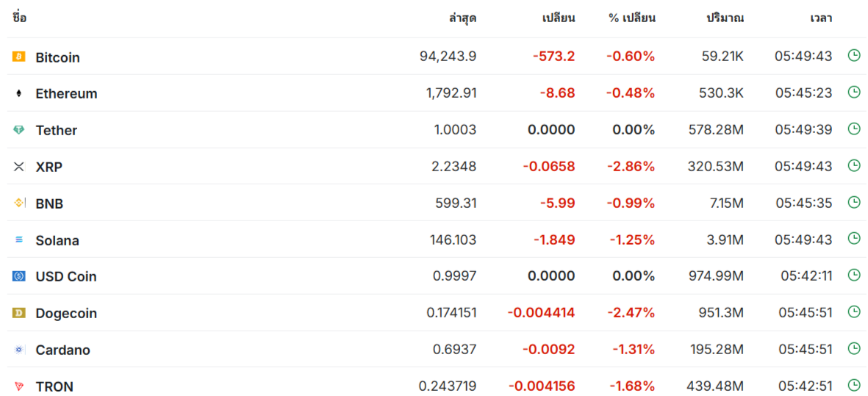This screenshot has width=868, height=396.
Task: Open the Ethereum name link
Action: 66,93
